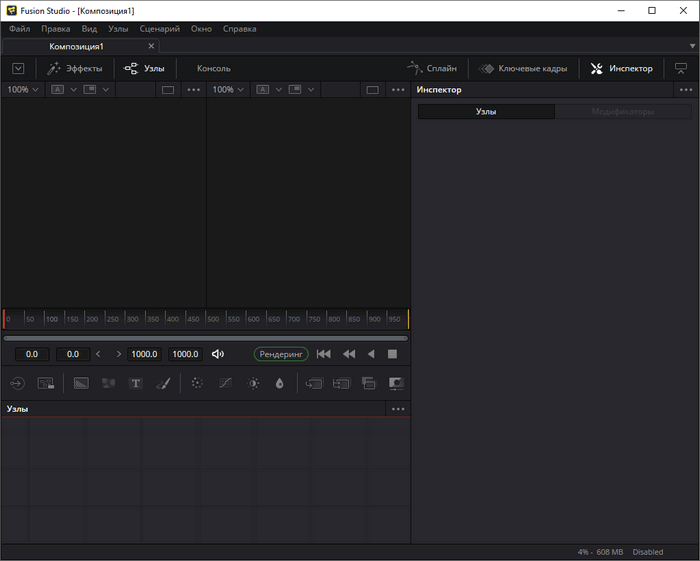700x561 pixels.
Task: Add a Brightness Contrast node
Action: coord(253,383)
